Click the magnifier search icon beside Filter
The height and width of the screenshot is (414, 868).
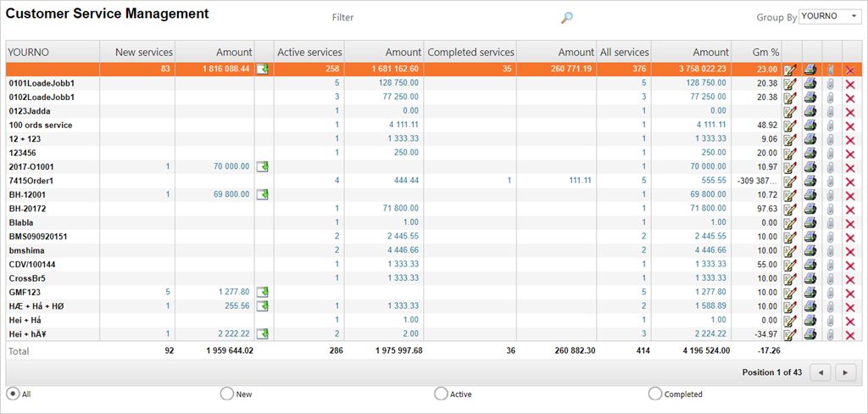pyautogui.click(x=567, y=18)
